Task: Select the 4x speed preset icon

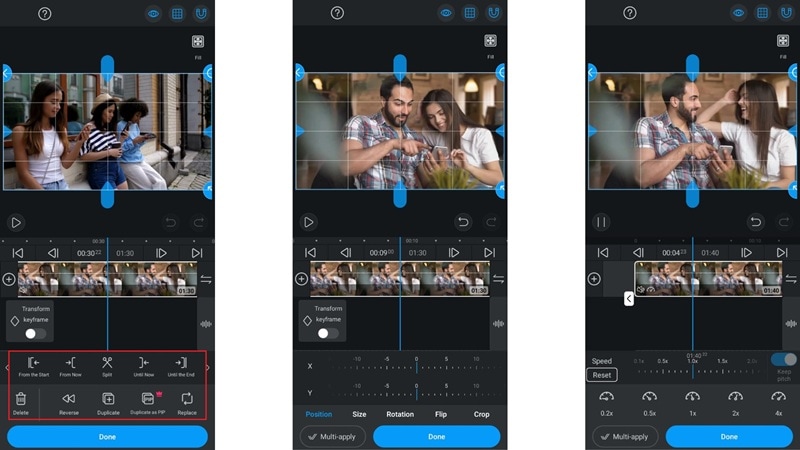Action: 778,396
